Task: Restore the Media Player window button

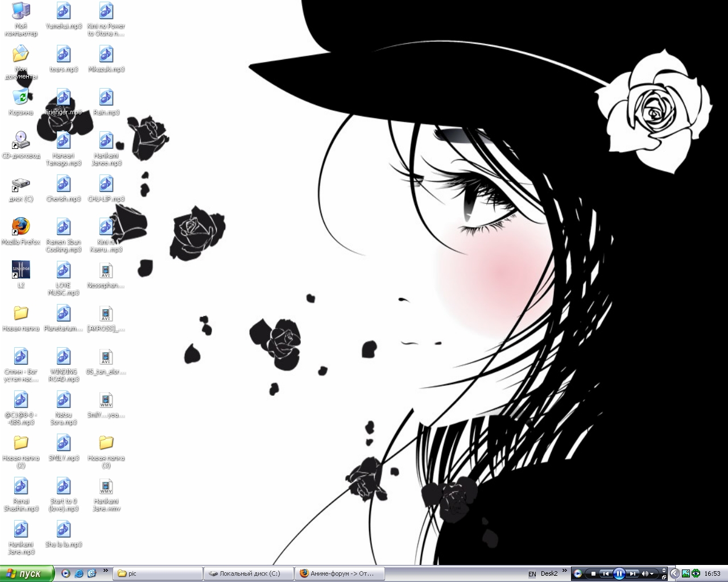Action: point(664,577)
